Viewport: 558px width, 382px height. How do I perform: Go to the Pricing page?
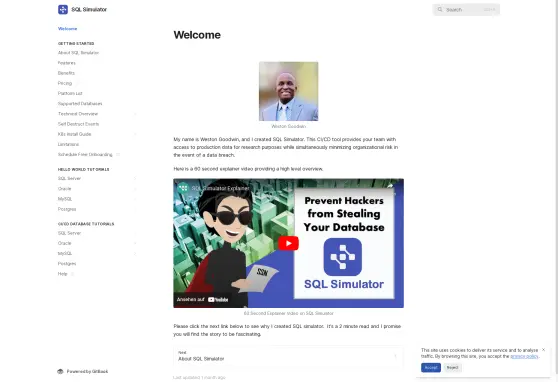coord(65,83)
